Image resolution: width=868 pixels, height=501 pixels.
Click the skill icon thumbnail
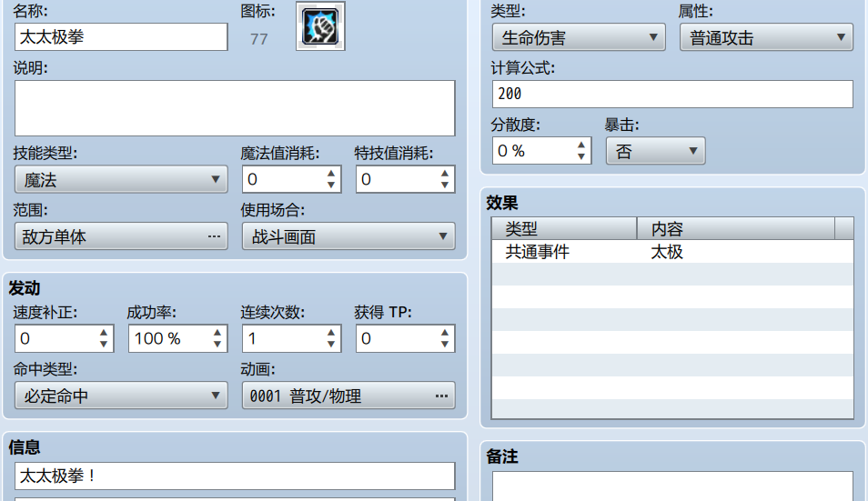(320, 26)
